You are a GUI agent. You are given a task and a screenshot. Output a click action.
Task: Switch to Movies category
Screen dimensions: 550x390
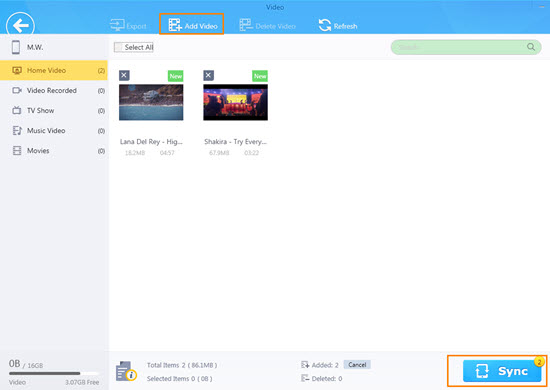pos(54,151)
